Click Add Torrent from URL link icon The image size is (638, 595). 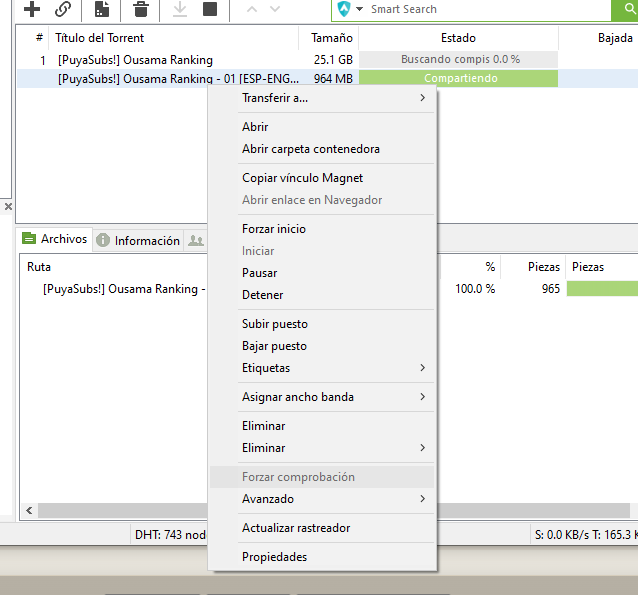63,9
